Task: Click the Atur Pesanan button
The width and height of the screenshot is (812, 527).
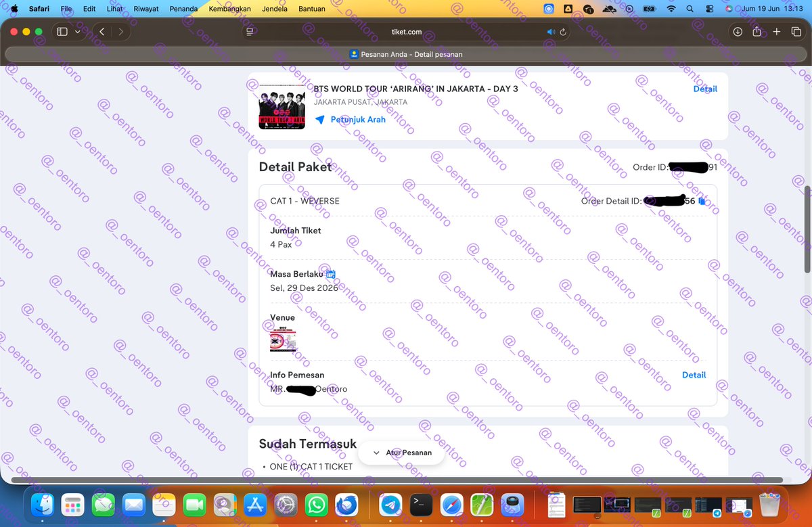Action: [401, 452]
